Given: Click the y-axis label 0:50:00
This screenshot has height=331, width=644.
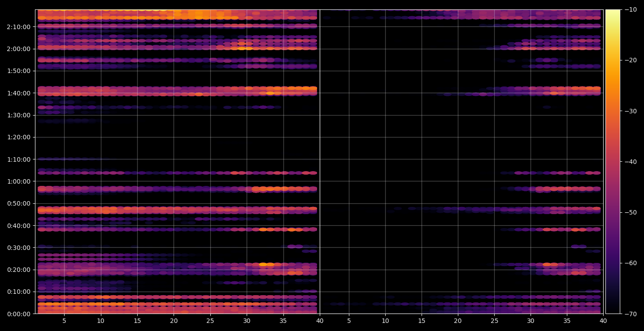Looking at the screenshot, I should pos(19,203).
